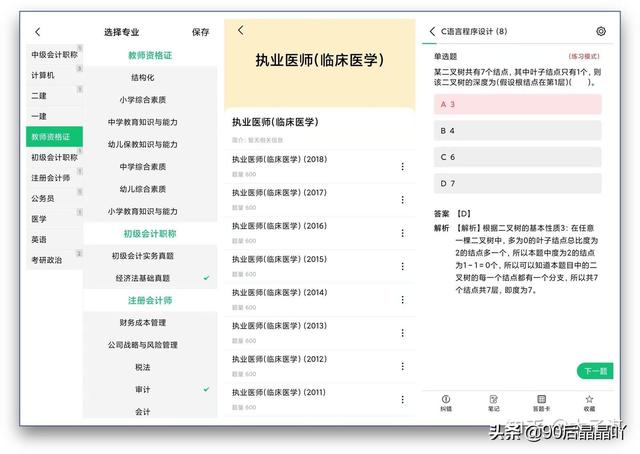Switch to 一建 category
The width and height of the screenshot is (640, 454).
point(54,116)
